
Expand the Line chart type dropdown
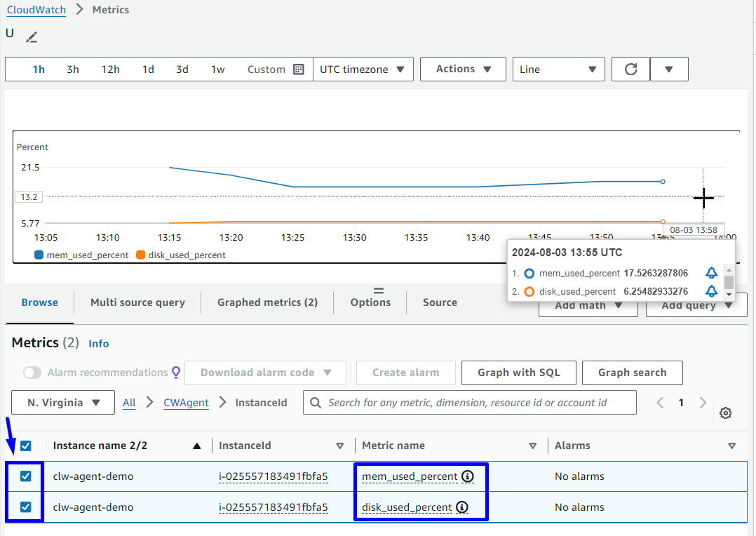point(558,69)
